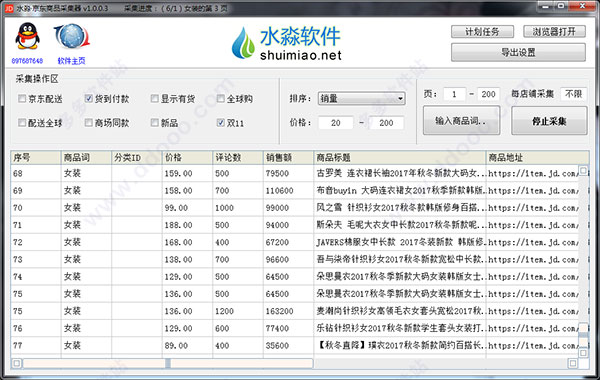Viewport: 600px width, 380px height.
Task: Click the price cell 168.00
Action: [178, 242]
